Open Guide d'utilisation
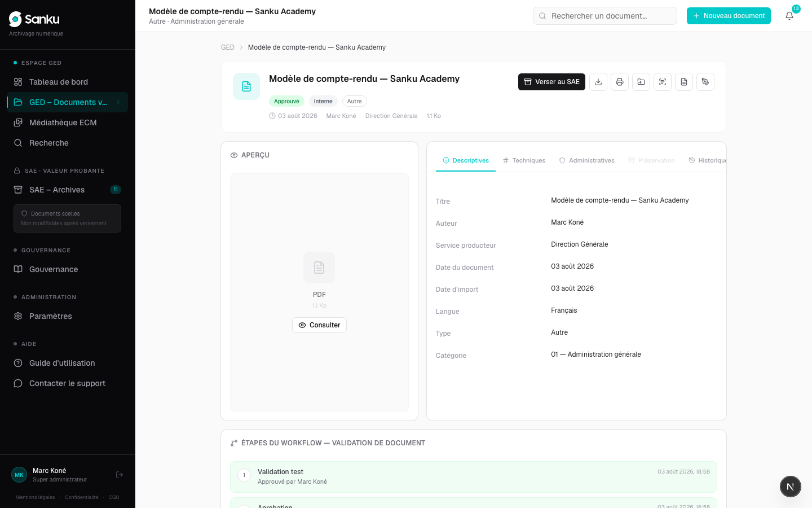This screenshot has height=508, width=812. click(68, 363)
